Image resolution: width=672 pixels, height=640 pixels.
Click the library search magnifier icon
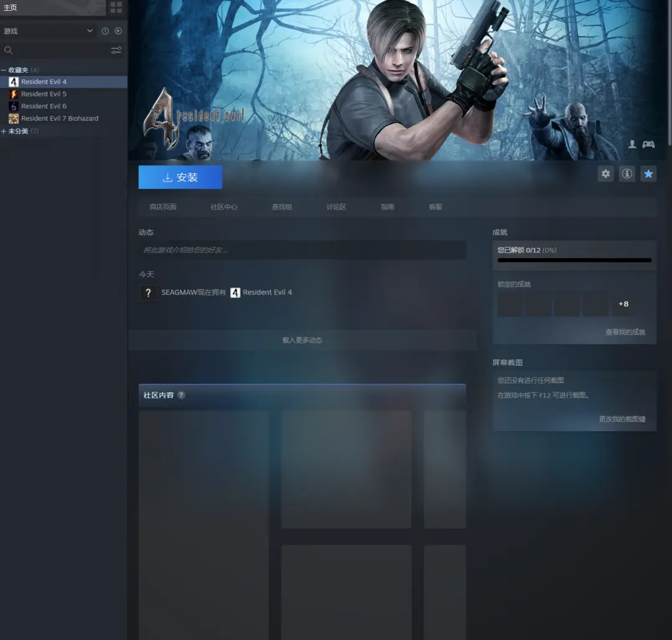pyautogui.click(x=8, y=50)
